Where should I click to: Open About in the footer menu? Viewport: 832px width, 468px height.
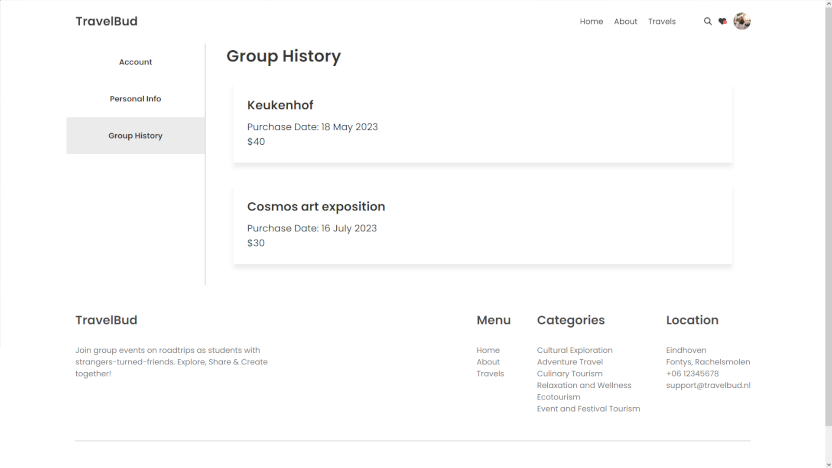click(488, 362)
